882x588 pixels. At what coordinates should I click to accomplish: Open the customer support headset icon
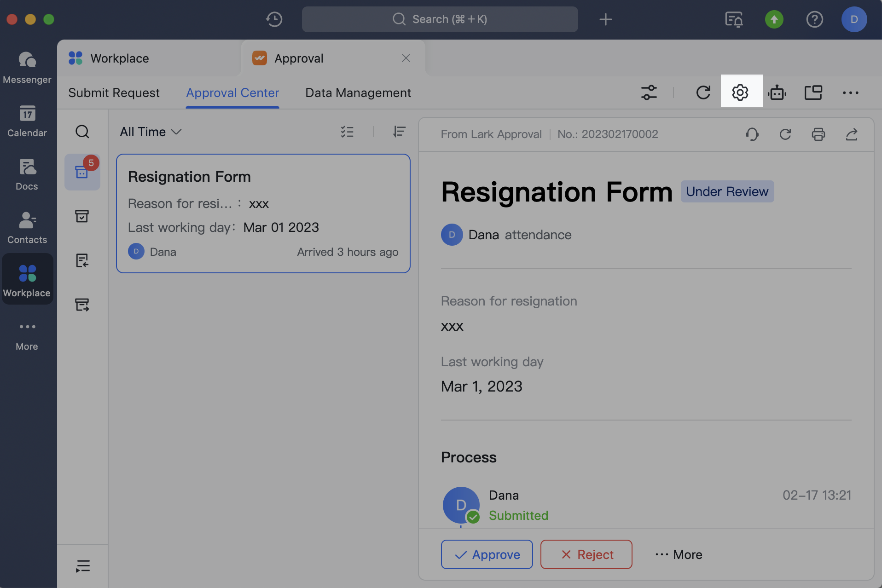pos(752,134)
